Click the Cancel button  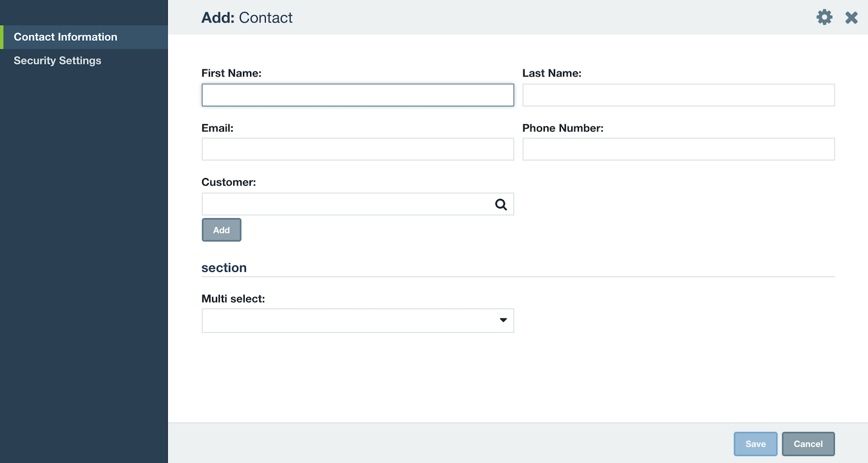(x=808, y=443)
